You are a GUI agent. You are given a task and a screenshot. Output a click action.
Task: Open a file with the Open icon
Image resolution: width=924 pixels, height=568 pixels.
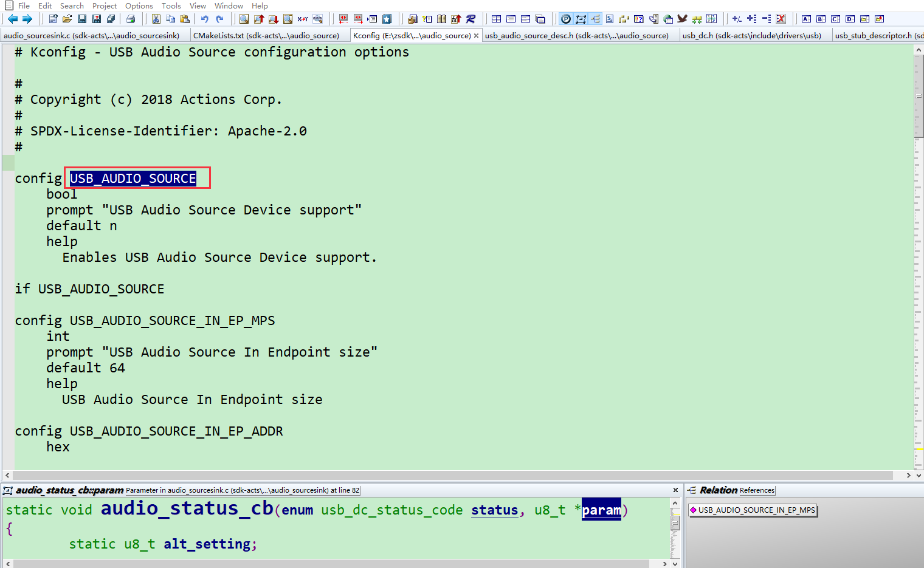[66, 19]
